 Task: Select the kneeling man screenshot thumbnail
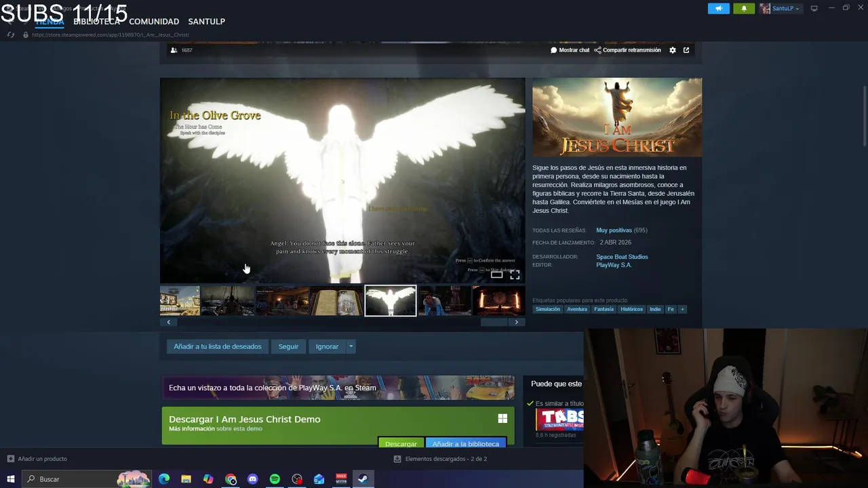tap(445, 301)
